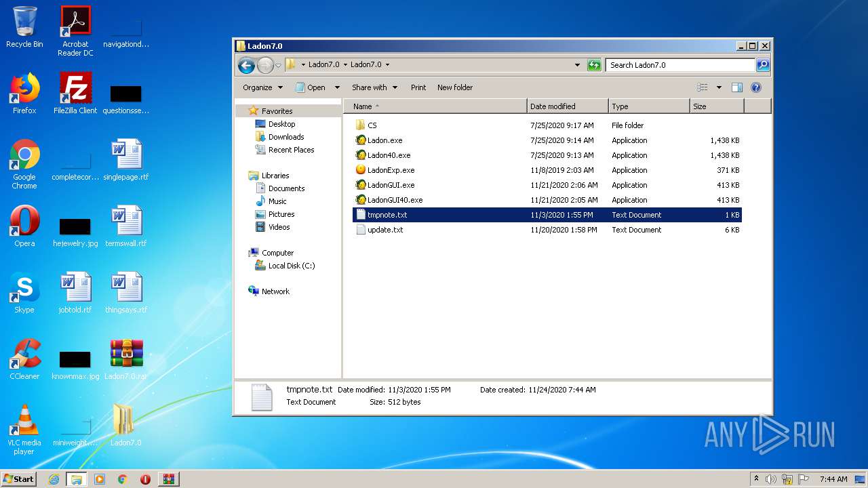Viewport: 868px width, 488px height.
Task: Open Windows Media Player taskbar icon
Action: point(100,479)
